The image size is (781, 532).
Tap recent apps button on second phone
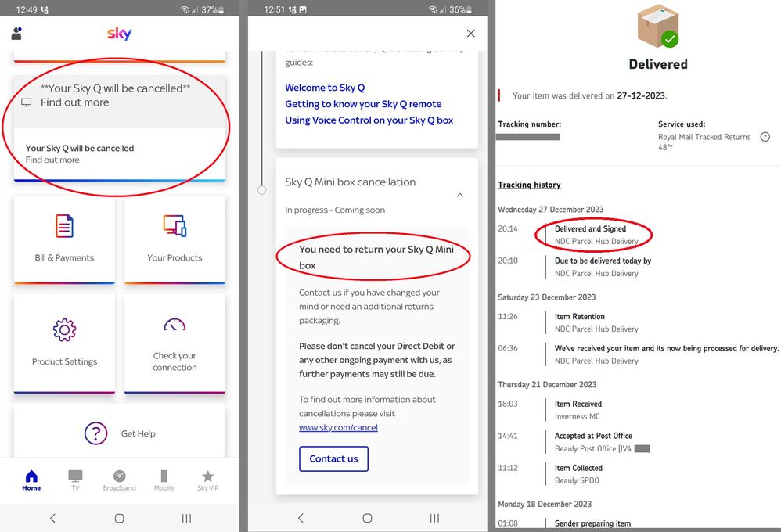point(434,518)
